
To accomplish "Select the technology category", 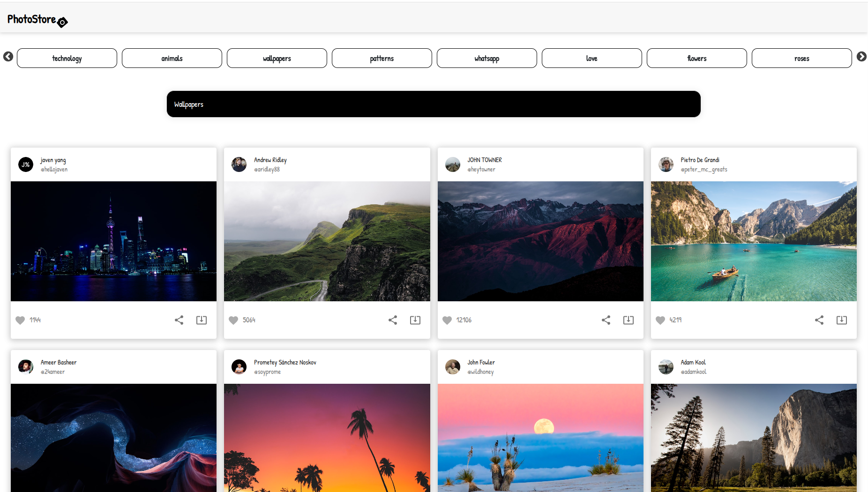I will click(67, 58).
